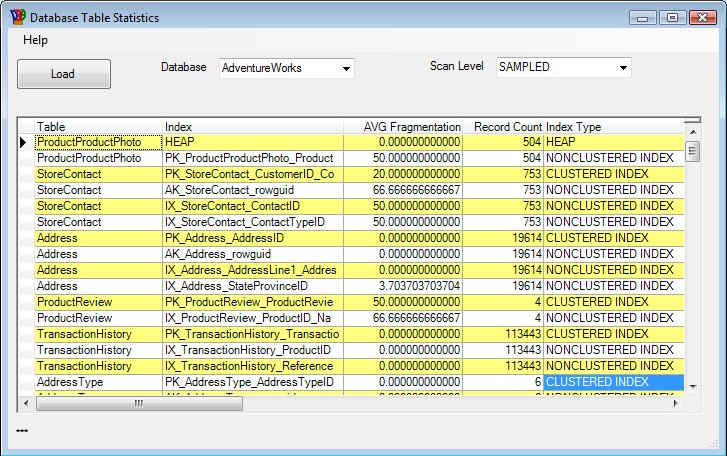Select PK_ProductProductPhoto_Product index cell
The height and width of the screenshot is (456, 727).
(x=253, y=158)
